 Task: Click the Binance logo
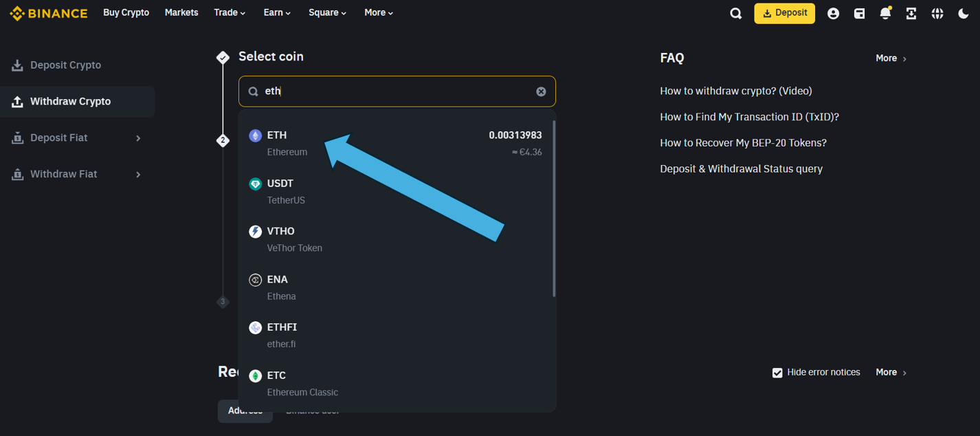tap(49, 13)
